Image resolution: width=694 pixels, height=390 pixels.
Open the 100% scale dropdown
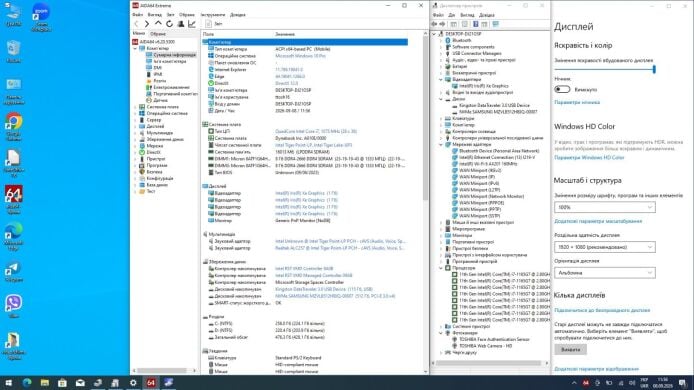coord(605,207)
